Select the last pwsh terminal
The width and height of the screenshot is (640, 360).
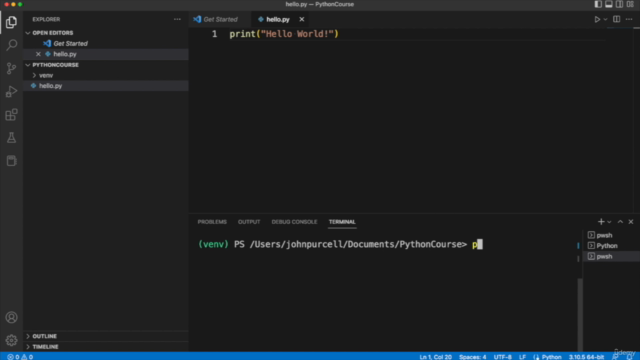point(611,256)
